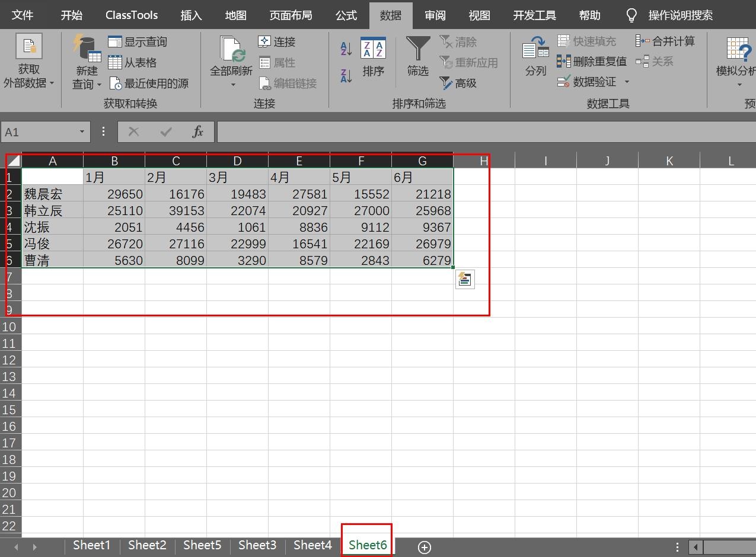The image size is (756, 557).
Task: Click Text to Columns (分列) icon
Action: (535, 57)
